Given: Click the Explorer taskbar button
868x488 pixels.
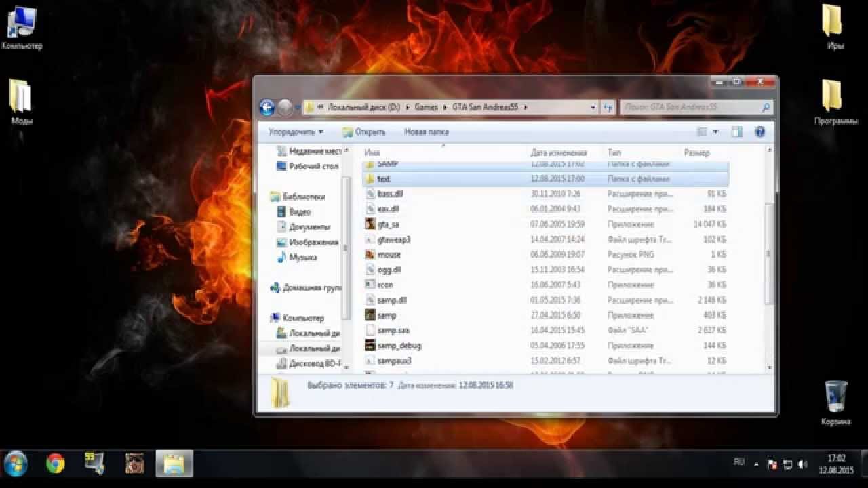Looking at the screenshot, I should [174, 464].
